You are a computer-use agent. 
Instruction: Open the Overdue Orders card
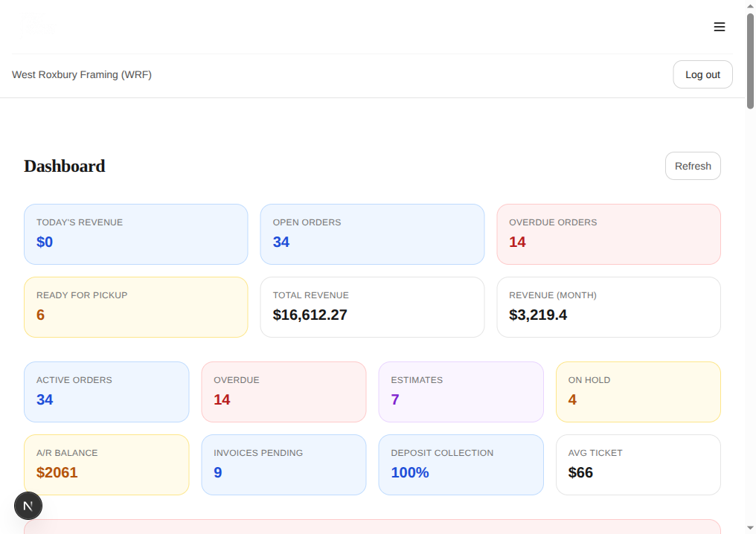pos(608,233)
